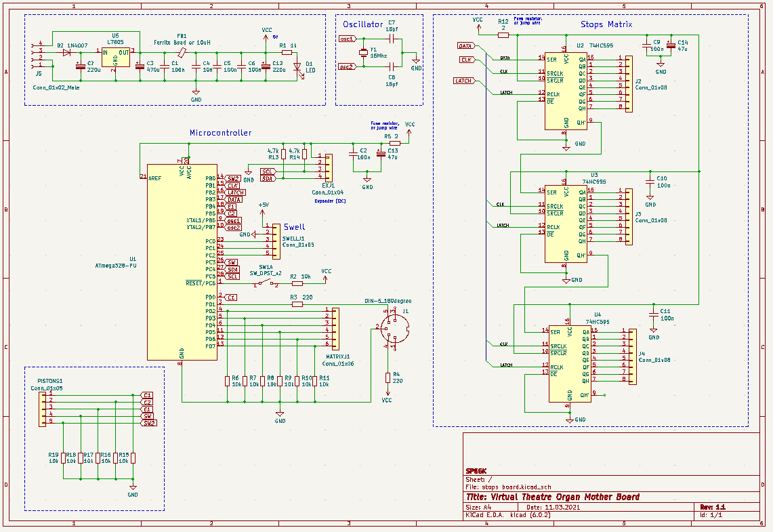The width and height of the screenshot is (773, 532).
Task: Click the MATRIXJ1 connector symbol
Action: click(x=335, y=328)
